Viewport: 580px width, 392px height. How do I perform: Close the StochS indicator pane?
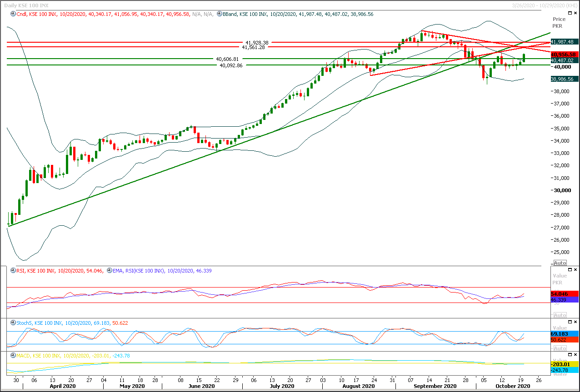[x=576, y=322]
